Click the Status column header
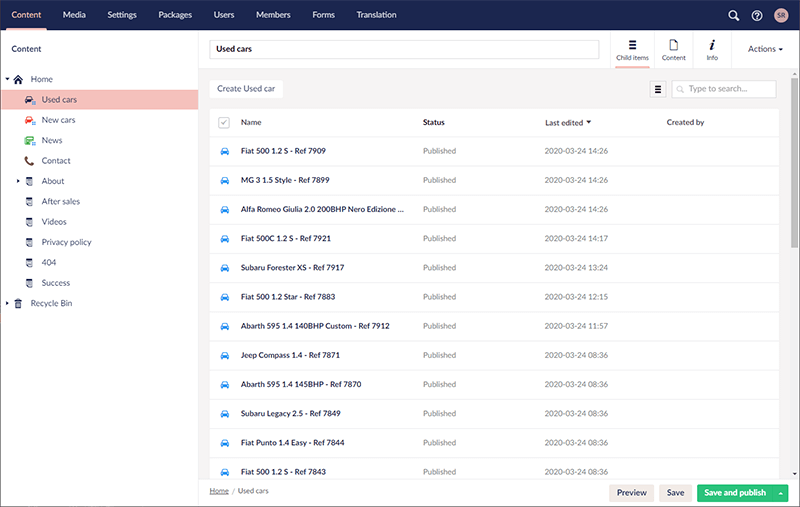 click(x=434, y=122)
